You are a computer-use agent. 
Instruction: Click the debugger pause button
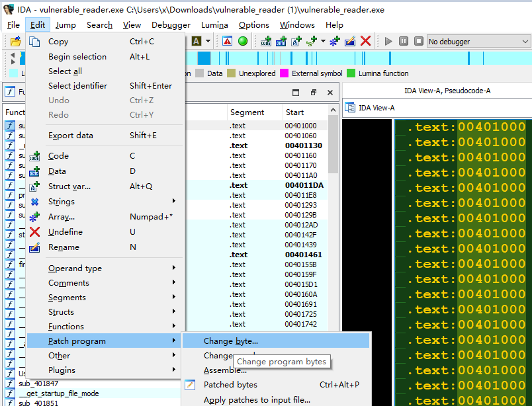[x=404, y=42]
